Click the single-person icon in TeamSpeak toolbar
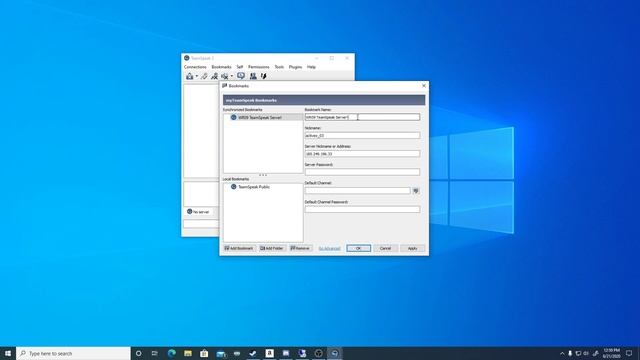This screenshot has width=640, height=360. coord(214,76)
